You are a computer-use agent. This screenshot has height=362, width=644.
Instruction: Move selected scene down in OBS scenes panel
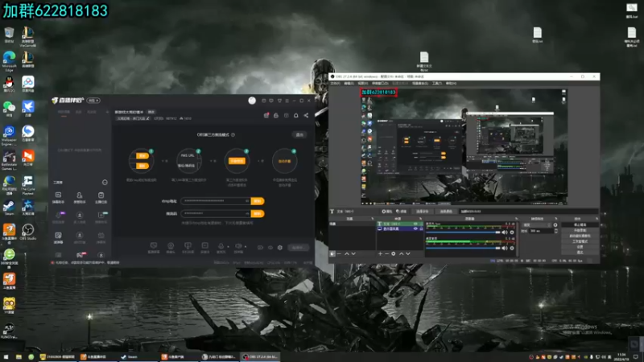(x=353, y=253)
